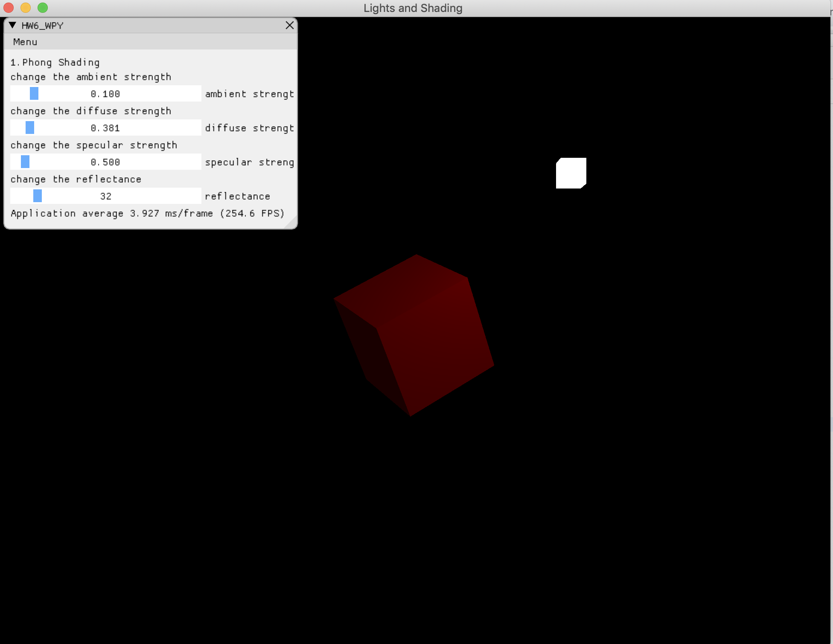The width and height of the screenshot is (833, 644).
Task: Close the HW6_WPY panel
Action: (289, 25)
